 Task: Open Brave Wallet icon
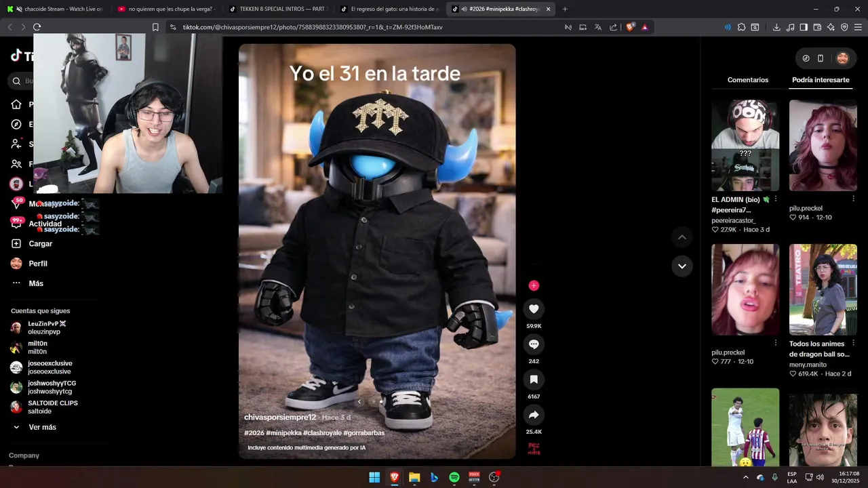817,27
